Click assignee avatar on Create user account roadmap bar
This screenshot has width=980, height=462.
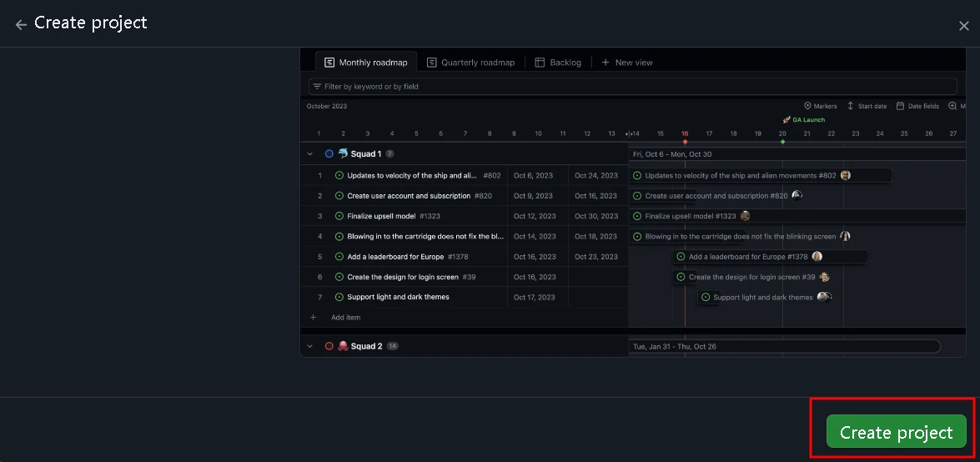tap(797, 196)
